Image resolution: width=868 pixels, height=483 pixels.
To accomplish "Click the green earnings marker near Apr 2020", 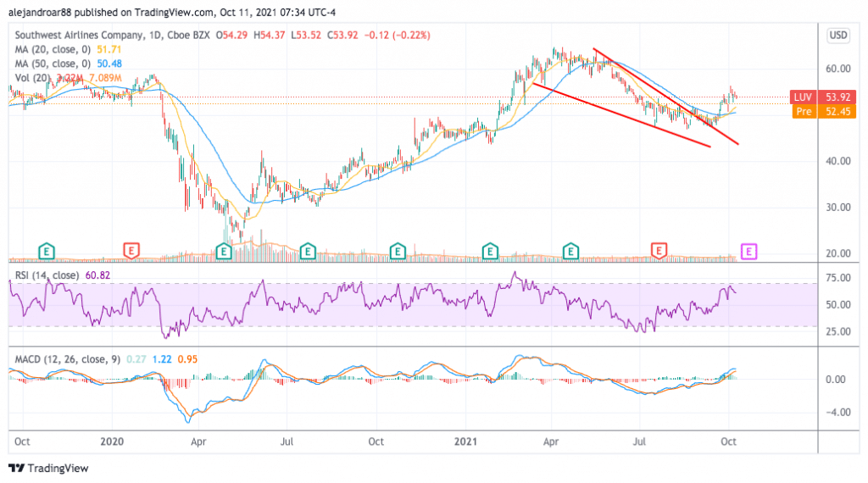I will click(223, 251).
